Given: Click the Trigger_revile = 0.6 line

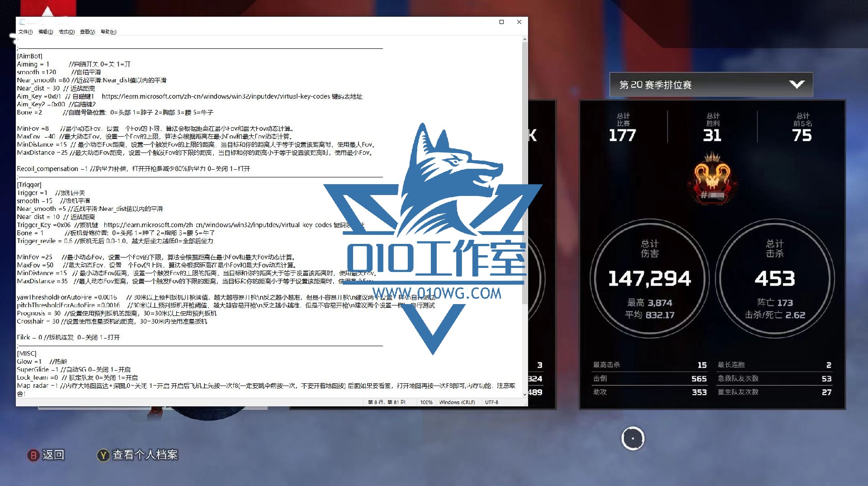Looking at the screenshot, I should (x=115, y=241).
